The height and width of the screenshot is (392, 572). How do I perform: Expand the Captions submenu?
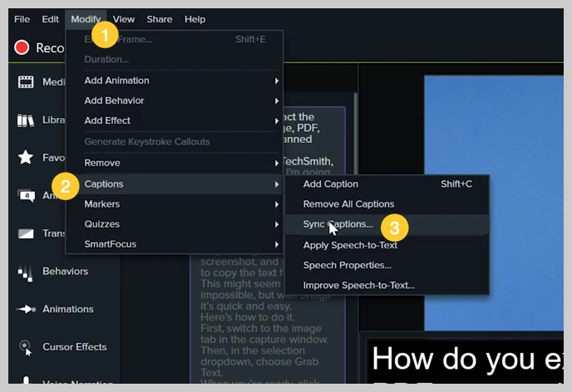(174, 184)
